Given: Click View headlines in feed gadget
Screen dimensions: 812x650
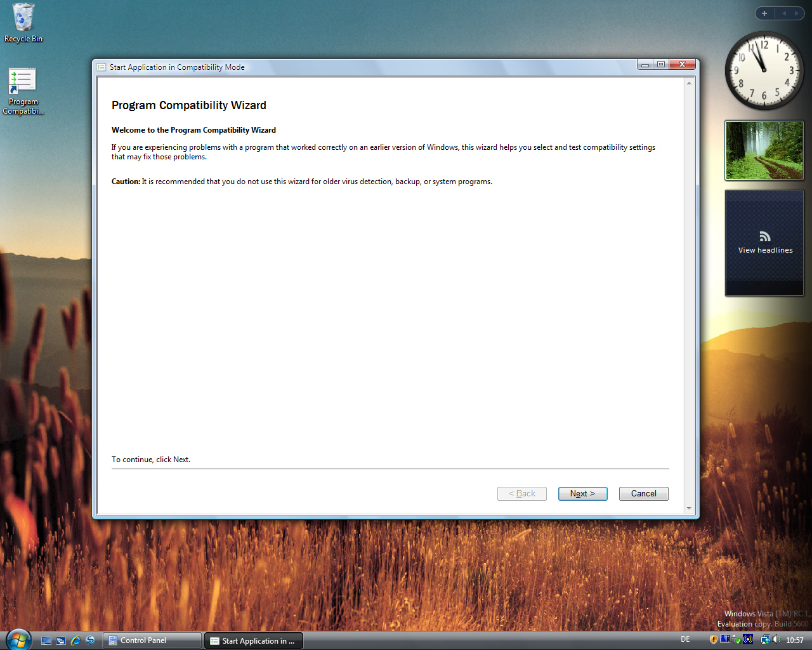Looking at the screenshot, I should click(x=765, y=250).
